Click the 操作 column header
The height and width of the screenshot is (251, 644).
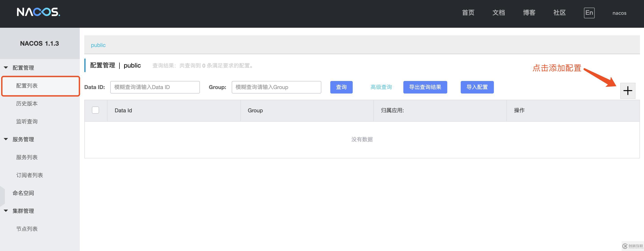(573, 111)
